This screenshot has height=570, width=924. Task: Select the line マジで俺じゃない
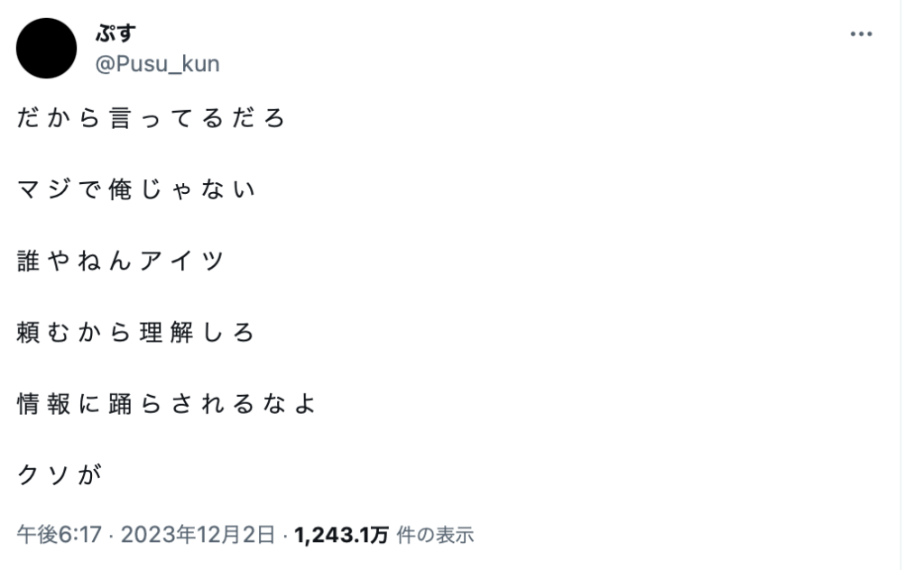136,189
